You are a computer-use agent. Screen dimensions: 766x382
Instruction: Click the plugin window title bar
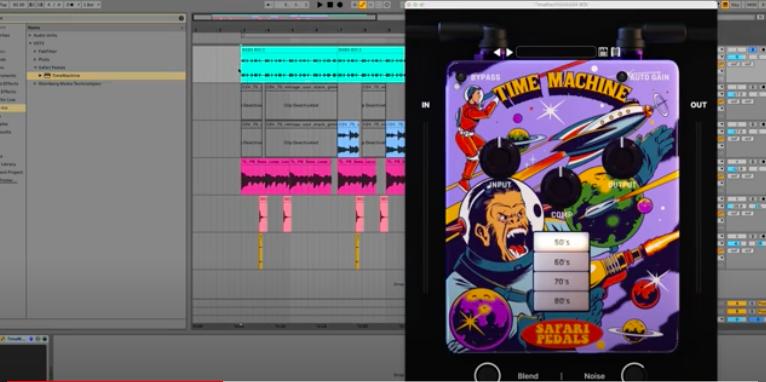(x=561, y=4)
